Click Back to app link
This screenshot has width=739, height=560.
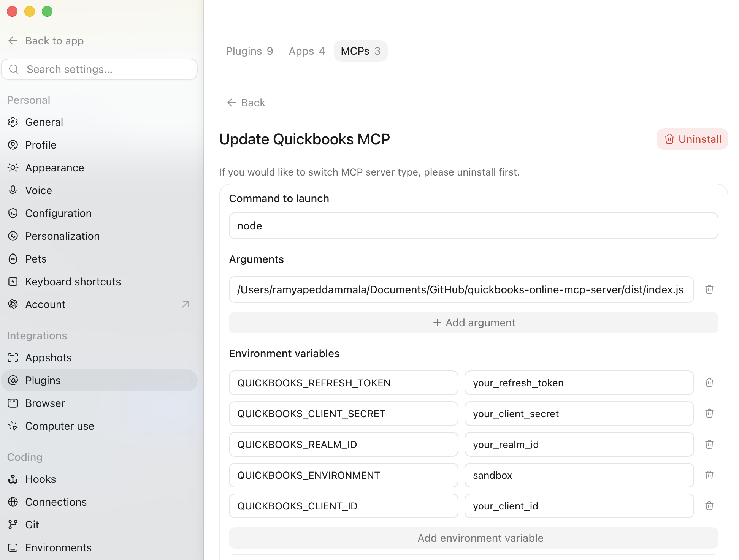[x=46, y=41]
